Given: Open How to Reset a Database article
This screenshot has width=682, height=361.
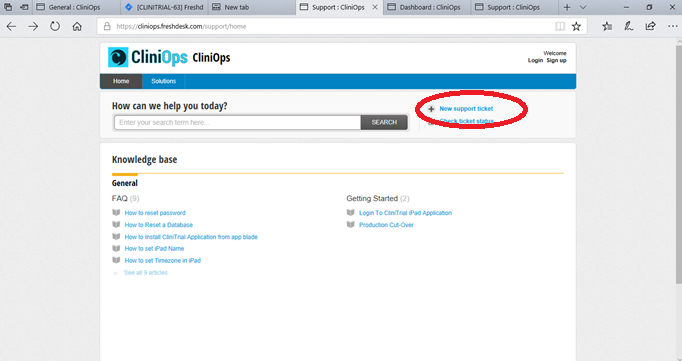Looking at the screenshot, I should (159, 225).
